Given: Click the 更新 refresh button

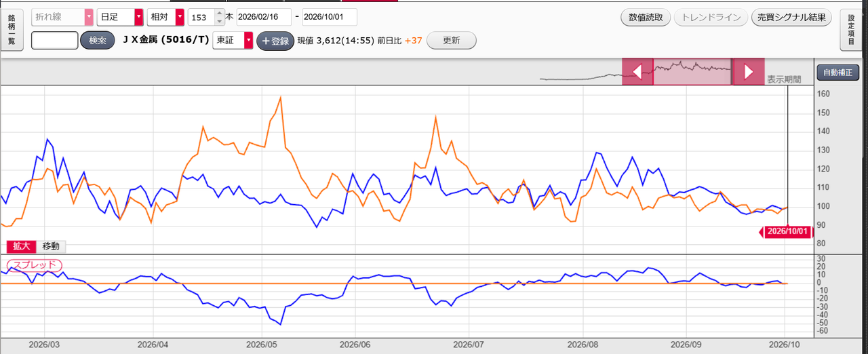Looking at the screenshot, I should (x=451, y=40).
